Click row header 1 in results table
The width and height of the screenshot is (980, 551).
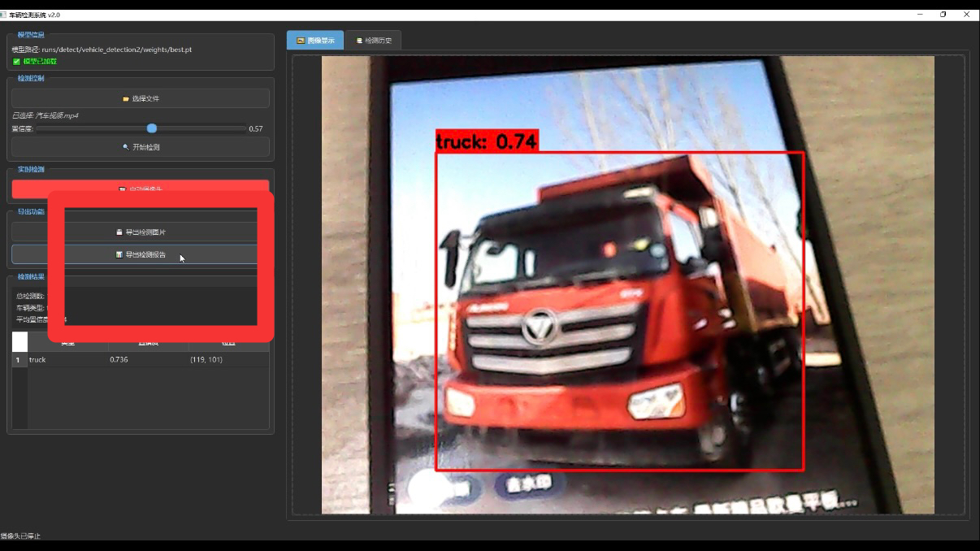20,359
